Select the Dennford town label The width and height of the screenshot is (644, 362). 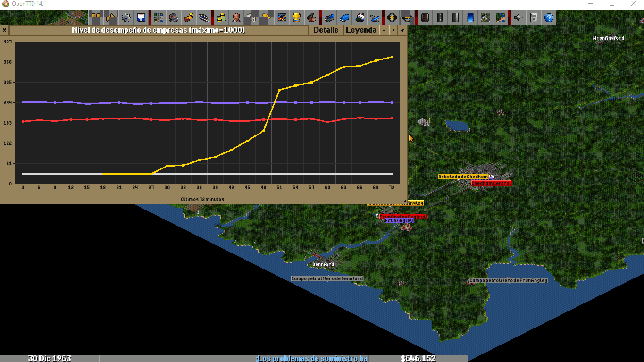pos(323,264)
